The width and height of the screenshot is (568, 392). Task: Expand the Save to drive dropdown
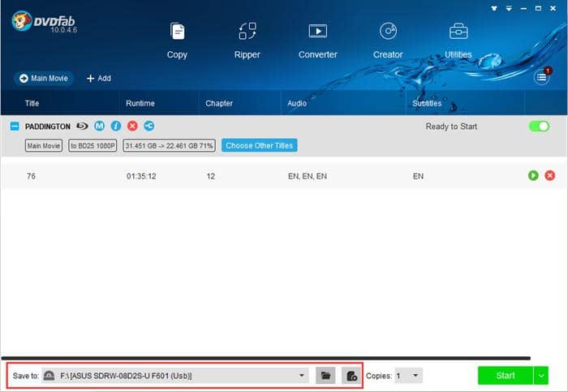coord(303,376)
